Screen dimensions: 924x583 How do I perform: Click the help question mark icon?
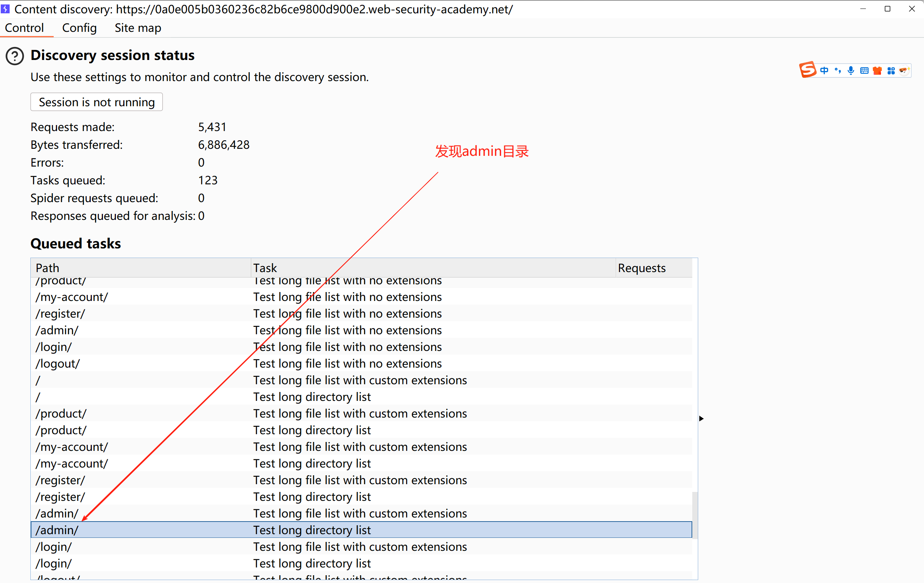tap(14, 56)
